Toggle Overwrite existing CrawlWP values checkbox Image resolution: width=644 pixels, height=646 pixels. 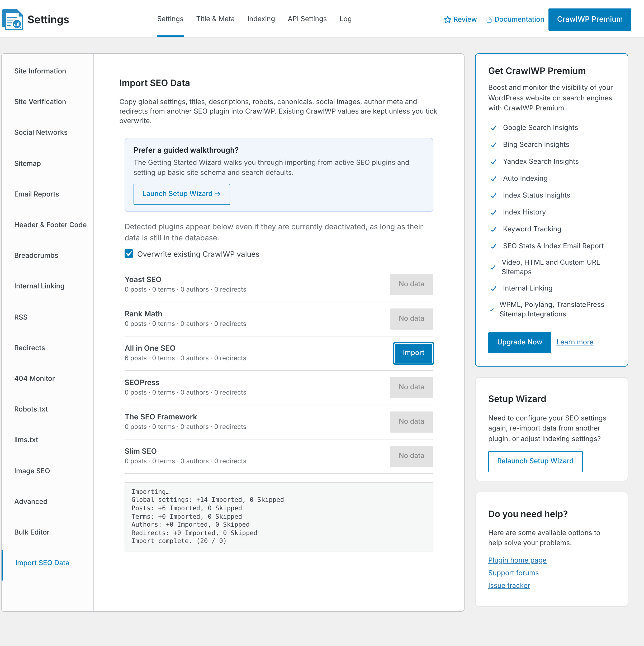point(129,254)
